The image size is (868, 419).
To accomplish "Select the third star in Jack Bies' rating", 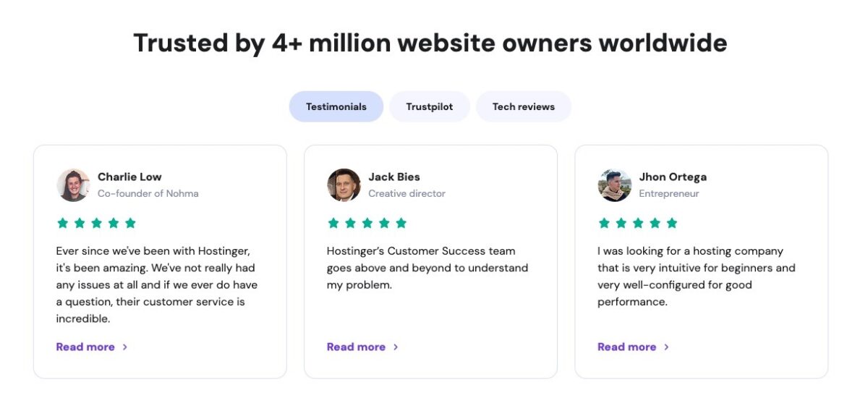I will click(x=367, y=223).
